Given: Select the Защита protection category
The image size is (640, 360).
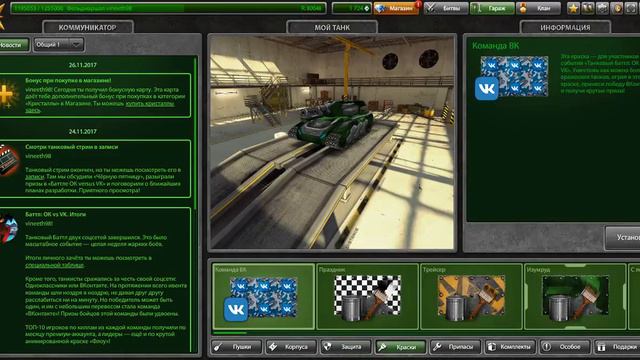Looking at the screenshot, I should pyautogui.click(x=346, y=347).
